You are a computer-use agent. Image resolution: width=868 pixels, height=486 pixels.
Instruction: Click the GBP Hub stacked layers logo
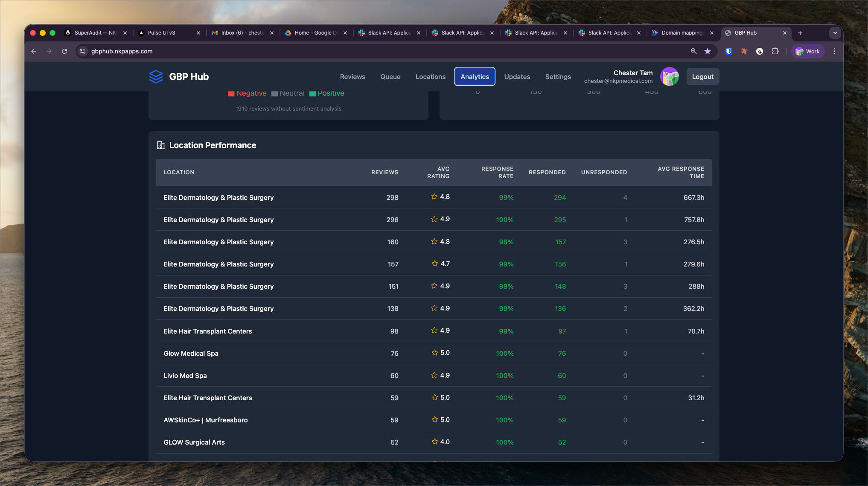pos(156,76)
